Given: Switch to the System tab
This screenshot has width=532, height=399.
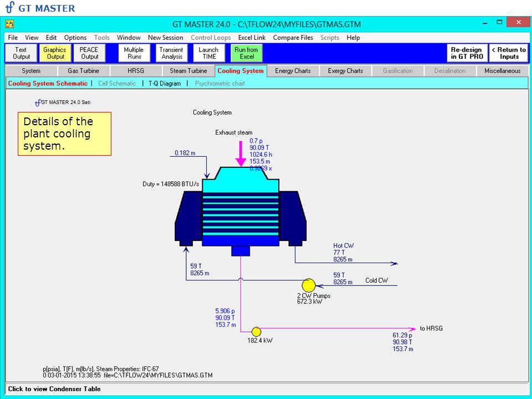Looking at the screenshot, I should [31, 71].
